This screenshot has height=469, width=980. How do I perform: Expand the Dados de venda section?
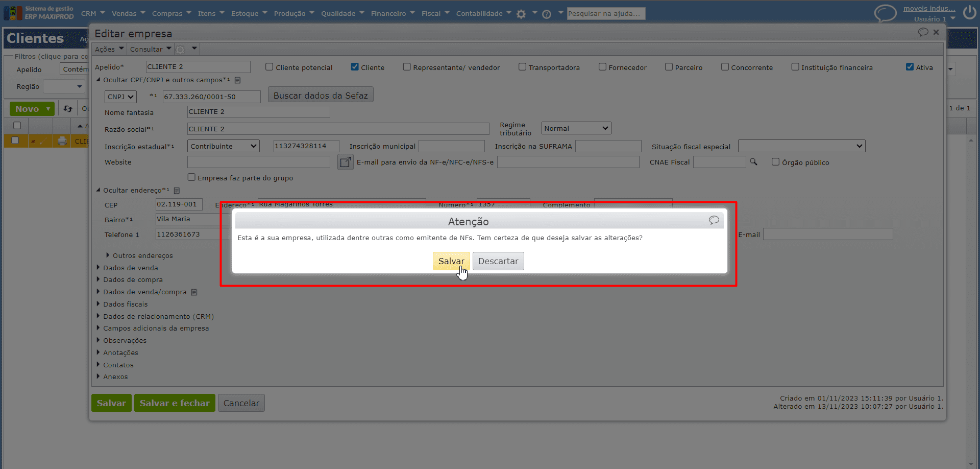(127, 268)
